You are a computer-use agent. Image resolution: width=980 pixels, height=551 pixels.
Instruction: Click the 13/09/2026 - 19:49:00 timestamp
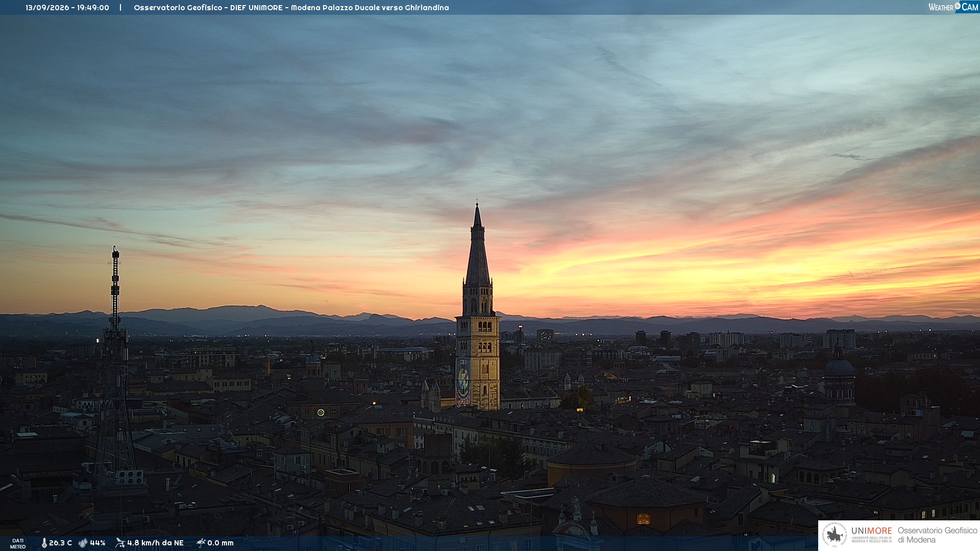(67, 8)
